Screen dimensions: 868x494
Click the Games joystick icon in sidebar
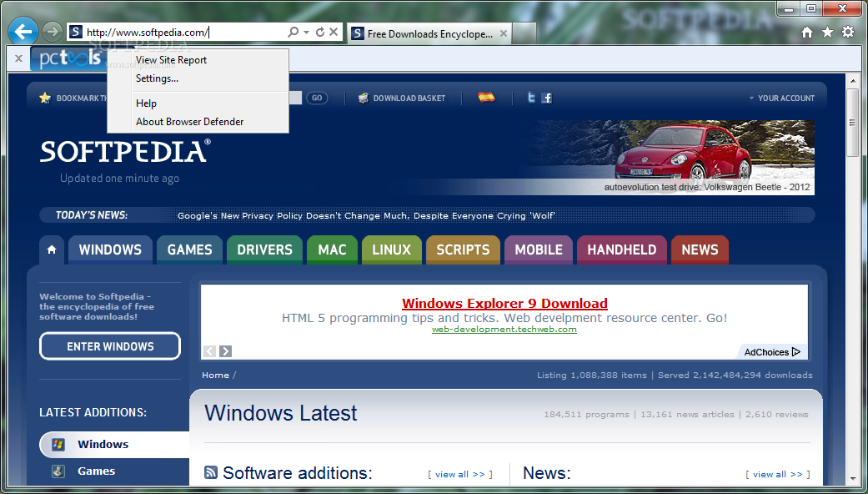click(58, 471)
